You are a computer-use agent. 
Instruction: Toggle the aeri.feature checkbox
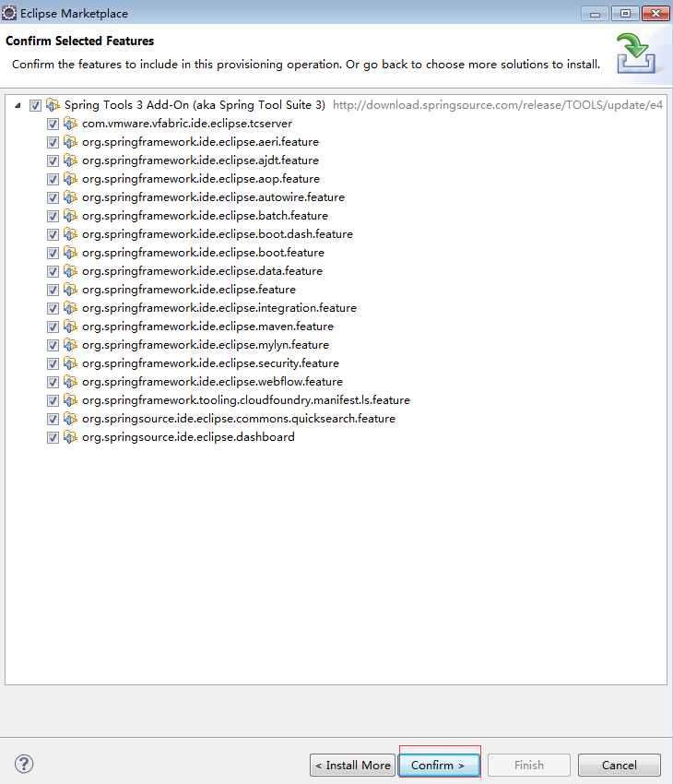[x=53, y=142]
